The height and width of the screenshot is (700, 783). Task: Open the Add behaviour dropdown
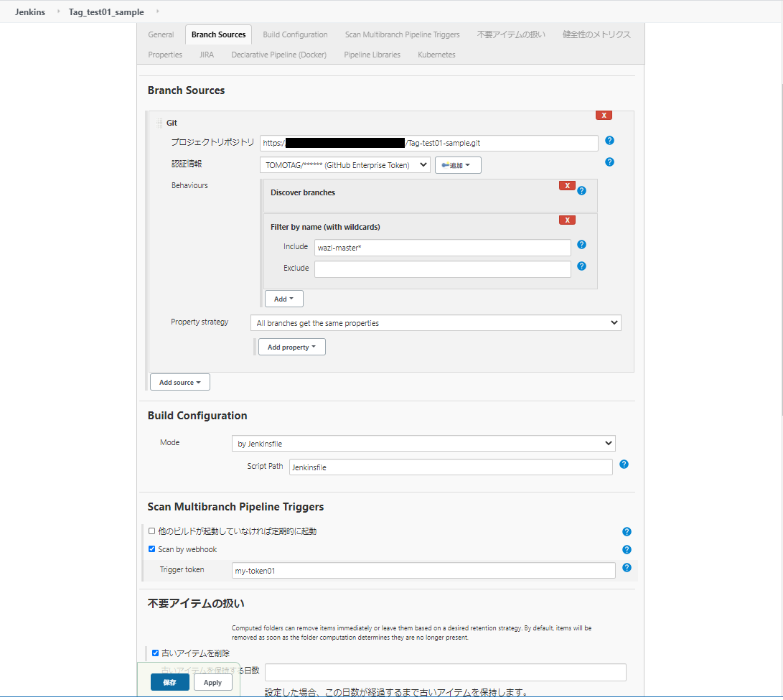[283, 299]
